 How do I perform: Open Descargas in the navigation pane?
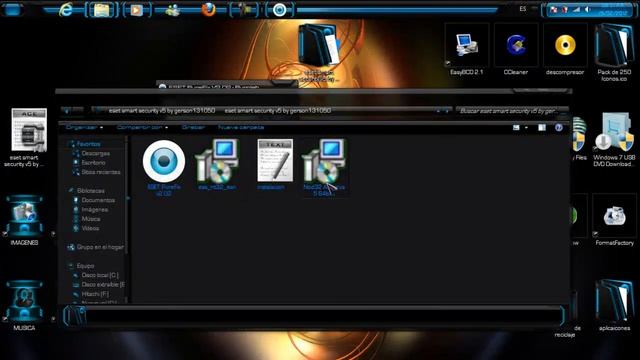pos(95,153)
